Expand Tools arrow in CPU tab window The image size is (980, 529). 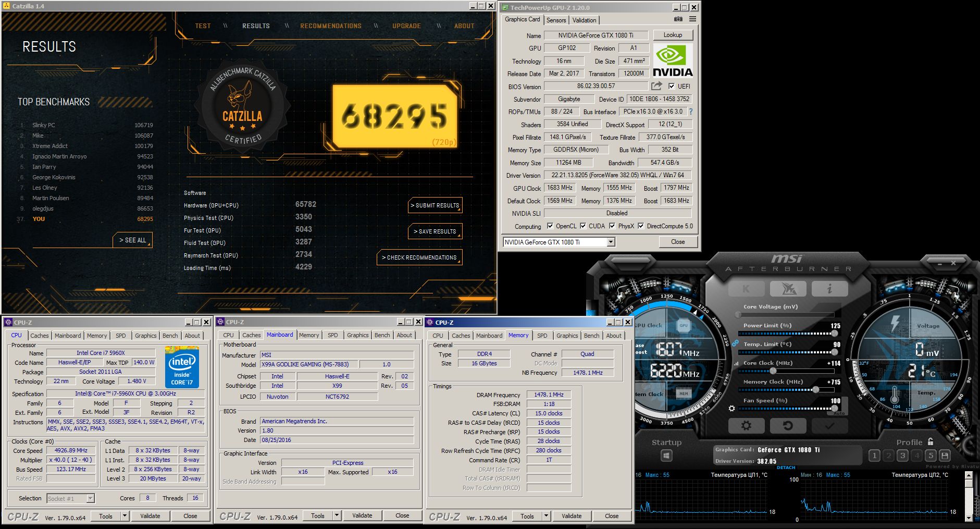click(125, 516)
